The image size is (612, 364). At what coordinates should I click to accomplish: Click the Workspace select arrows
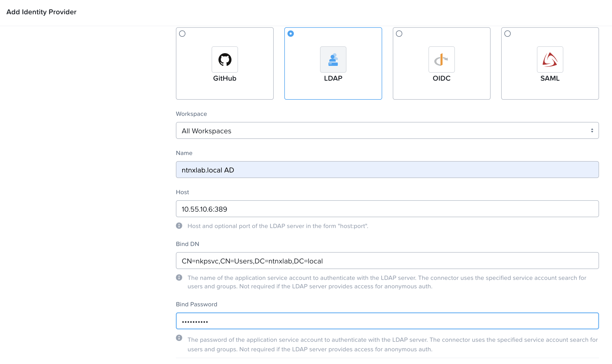point(592,130)
